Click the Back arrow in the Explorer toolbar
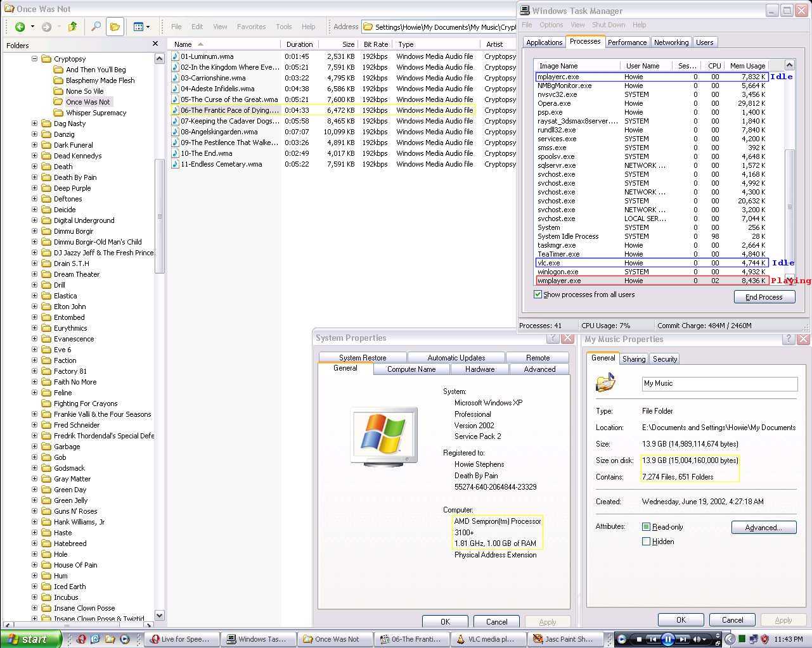 click(x=20, y=27)
